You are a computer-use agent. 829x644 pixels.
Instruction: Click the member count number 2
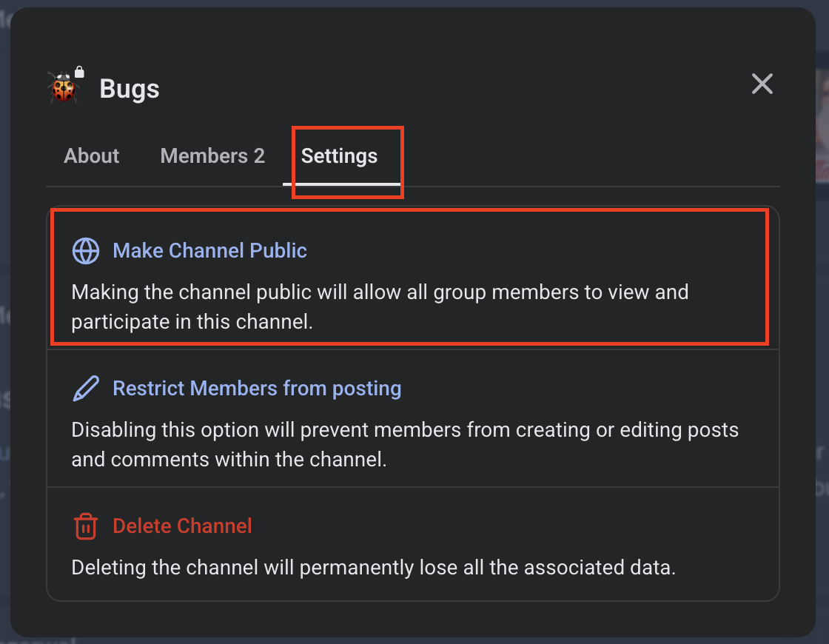click(259, 156)
